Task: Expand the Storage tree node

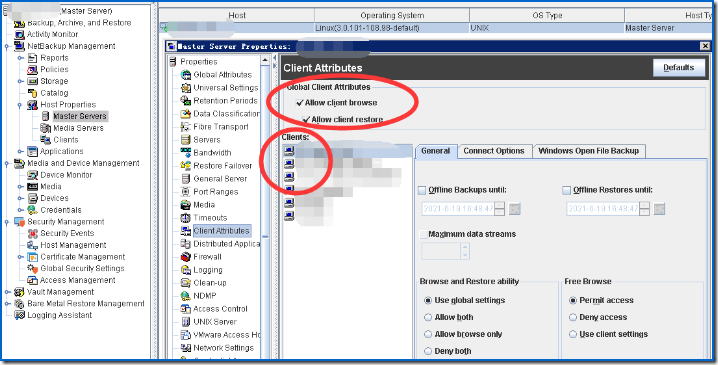Action: coord(20,81)
